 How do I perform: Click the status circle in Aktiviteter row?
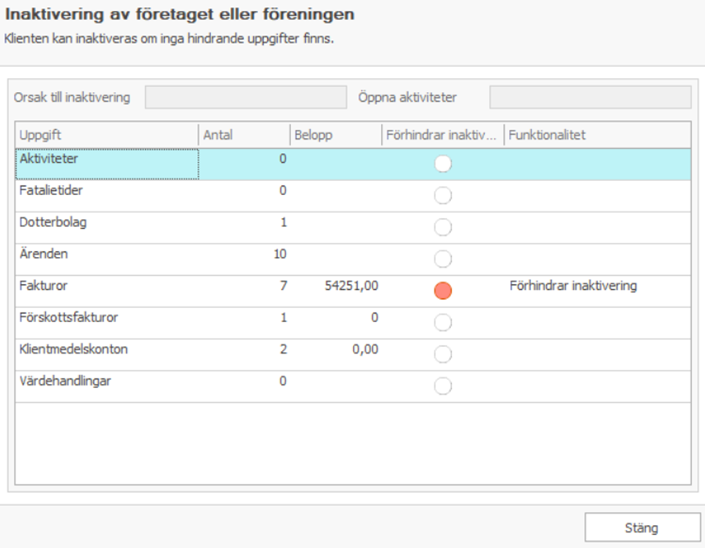click(443, 163)
